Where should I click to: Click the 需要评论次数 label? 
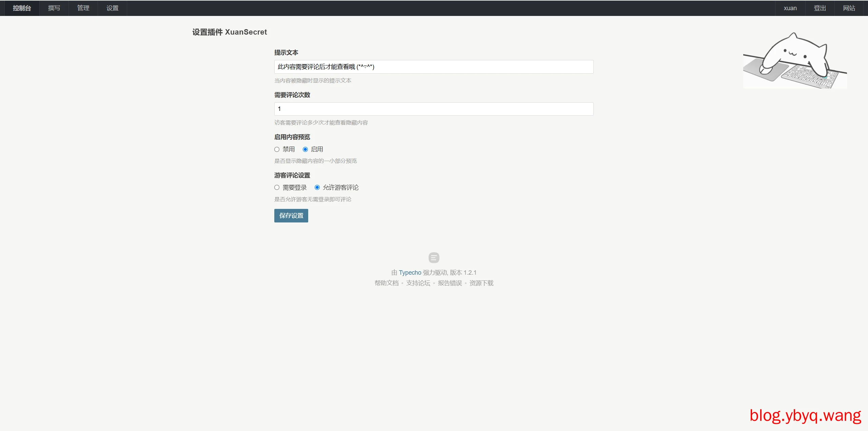click(x=292, y=95)
